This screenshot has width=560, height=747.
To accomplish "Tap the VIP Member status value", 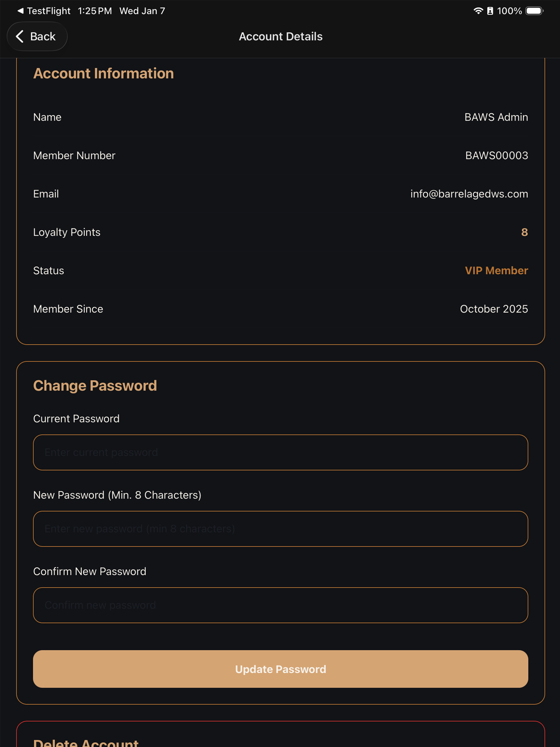I will (496, 270).
